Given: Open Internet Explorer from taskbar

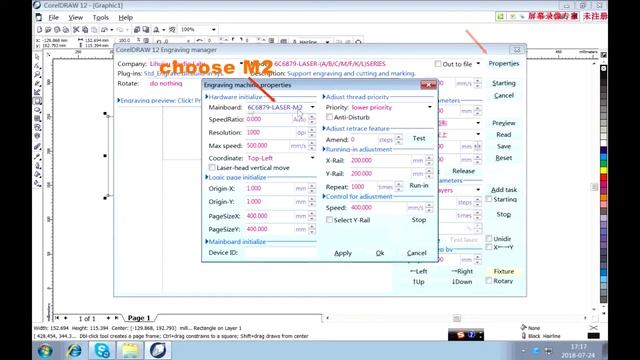Looking at the screenshot, I should point(74,351).
